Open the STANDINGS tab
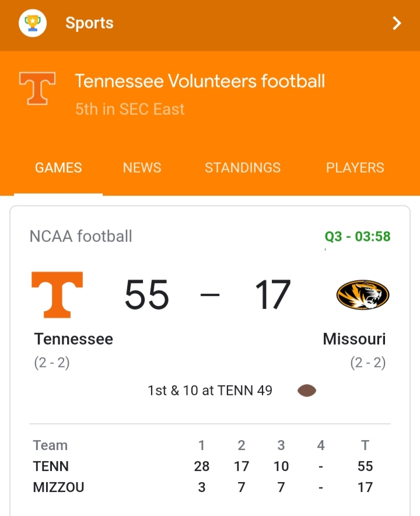The image size is (420, 516). coord(243,168)
